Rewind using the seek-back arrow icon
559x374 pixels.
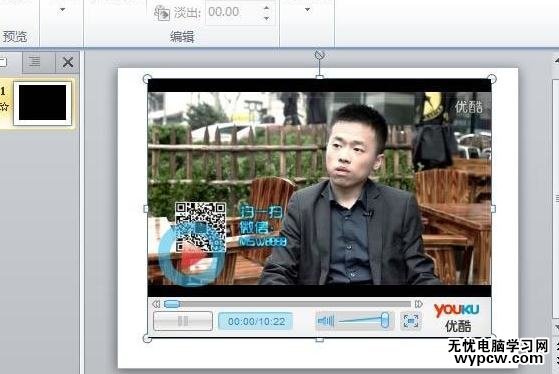pos(156,304)
